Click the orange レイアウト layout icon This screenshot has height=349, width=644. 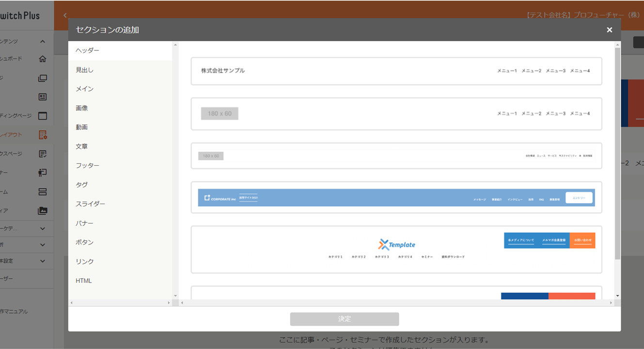(42, 135)
